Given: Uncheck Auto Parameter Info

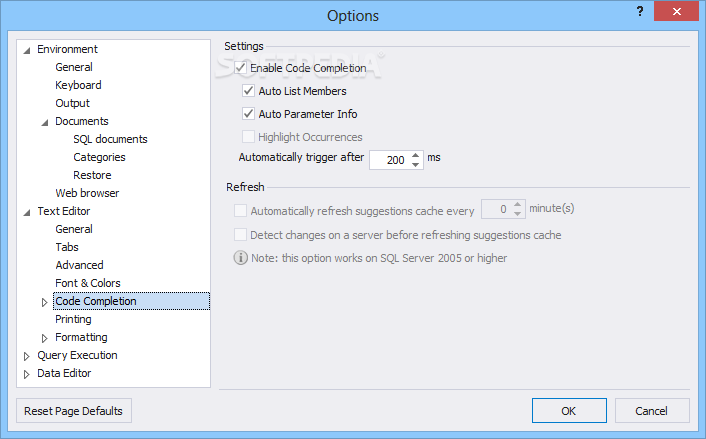Looking at the screenshot, I should coord(249,114).
